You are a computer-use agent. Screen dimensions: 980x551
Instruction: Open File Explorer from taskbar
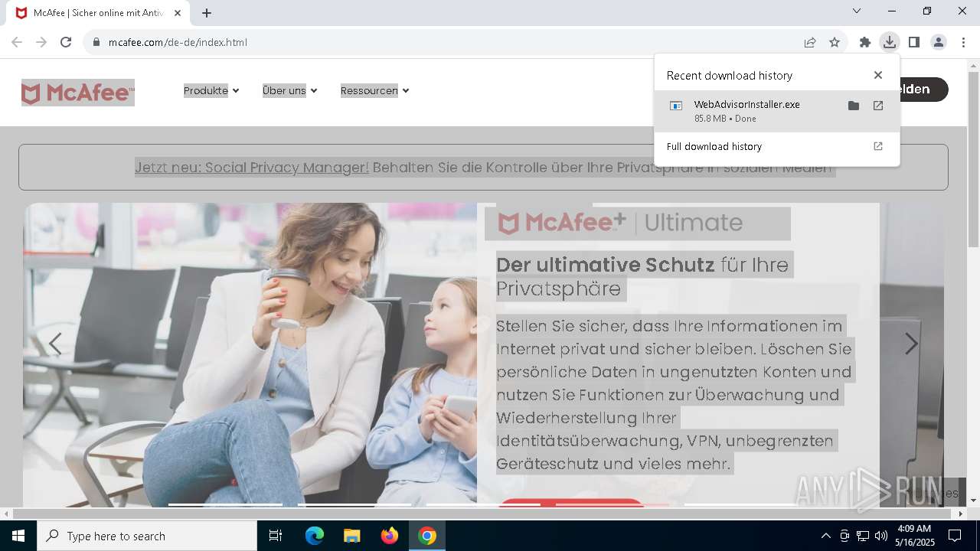pyautogui.click(x=351, y=536)
